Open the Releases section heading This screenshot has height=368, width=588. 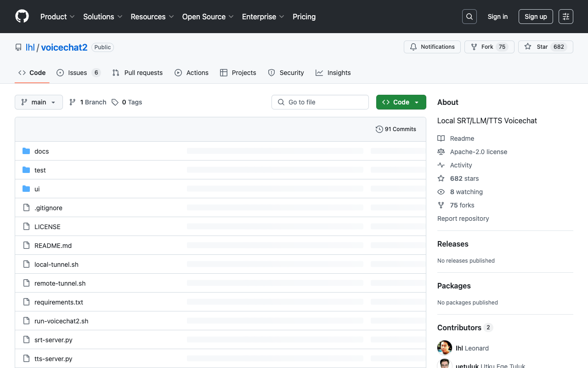(453, 244)
